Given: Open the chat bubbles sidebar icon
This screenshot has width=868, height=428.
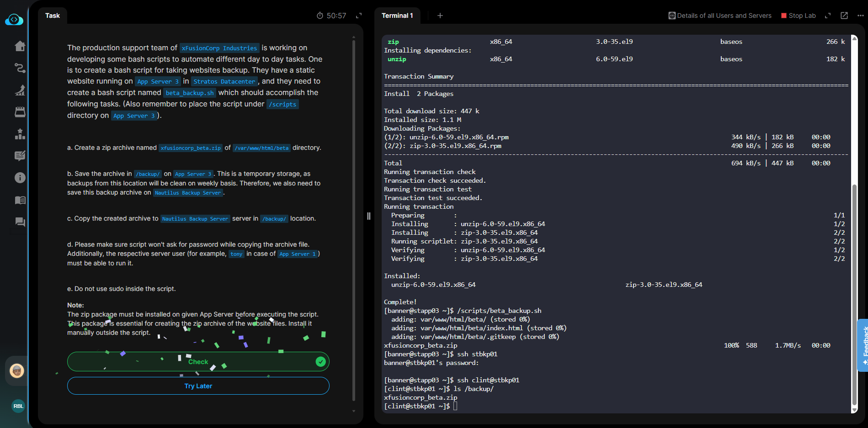Looking at the screenshot, I should [x=20, y=222].
